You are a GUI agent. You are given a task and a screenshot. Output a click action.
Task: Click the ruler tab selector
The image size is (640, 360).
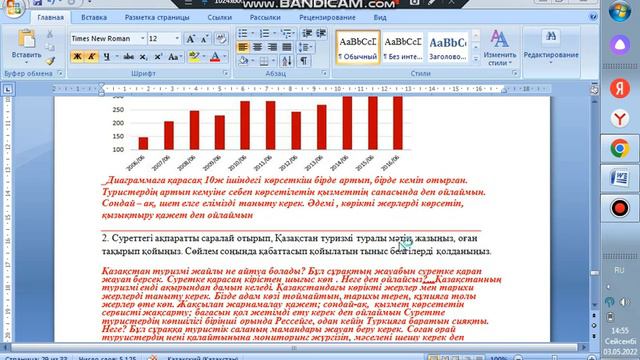point(8,89)
